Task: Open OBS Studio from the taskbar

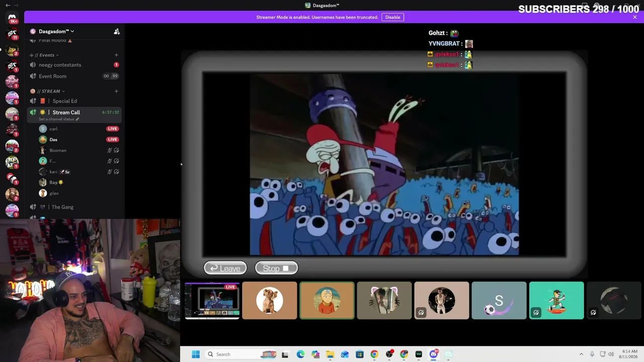Action: tap(389, 354)
